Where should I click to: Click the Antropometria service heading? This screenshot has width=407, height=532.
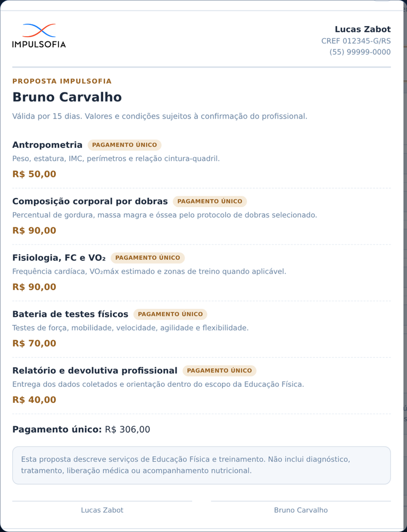[47, 145]
